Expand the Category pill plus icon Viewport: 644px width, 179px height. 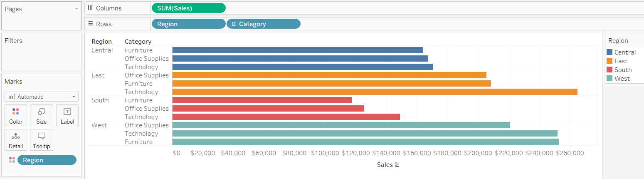[234, 24]
